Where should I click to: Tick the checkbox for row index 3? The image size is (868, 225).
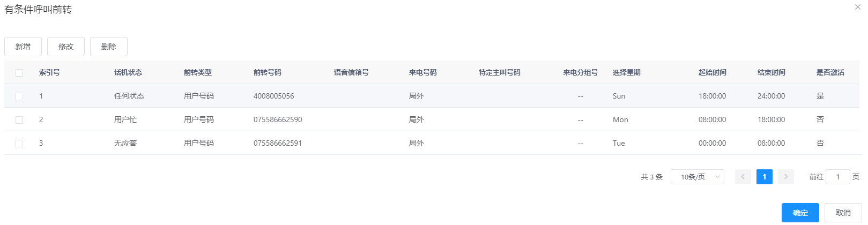(x=19, y=144)
